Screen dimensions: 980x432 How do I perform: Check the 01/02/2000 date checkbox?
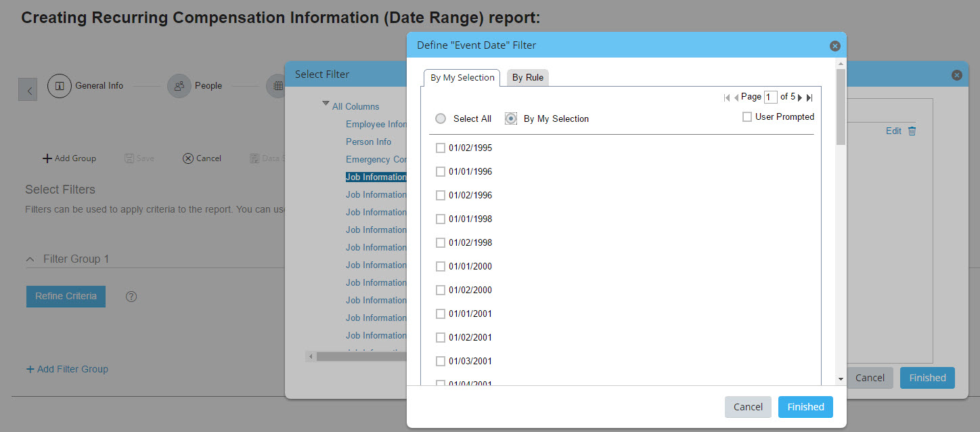441,290
